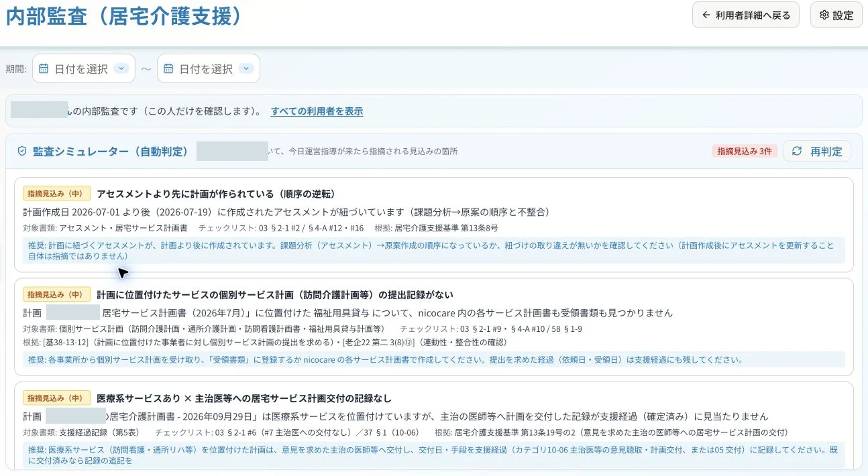The image size is (868, 476).
Task: Click calendar icon in start date field
Action: (44, 68)
